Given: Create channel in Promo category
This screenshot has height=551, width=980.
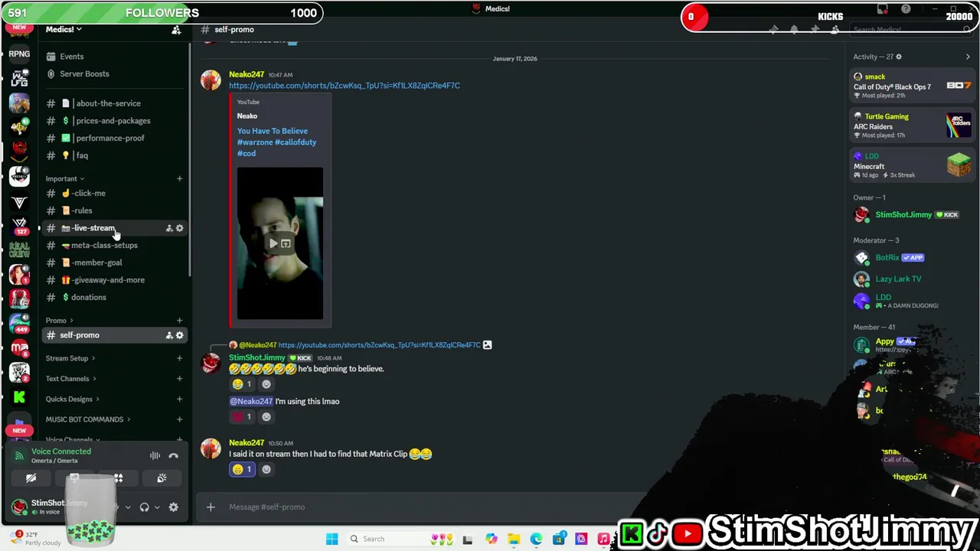Looking at the screenshot, I should pyautogui.click(x=179, y=321).
